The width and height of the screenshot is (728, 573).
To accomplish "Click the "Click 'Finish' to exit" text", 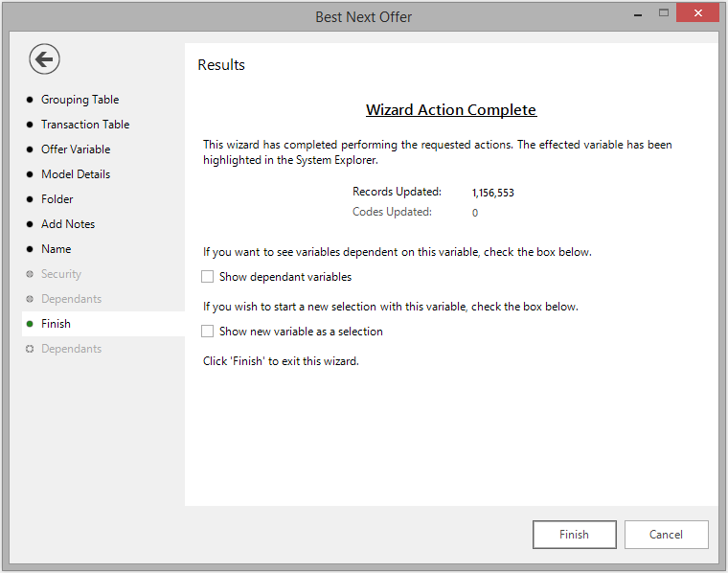I will pyautogui.click(x=281, y=361).
